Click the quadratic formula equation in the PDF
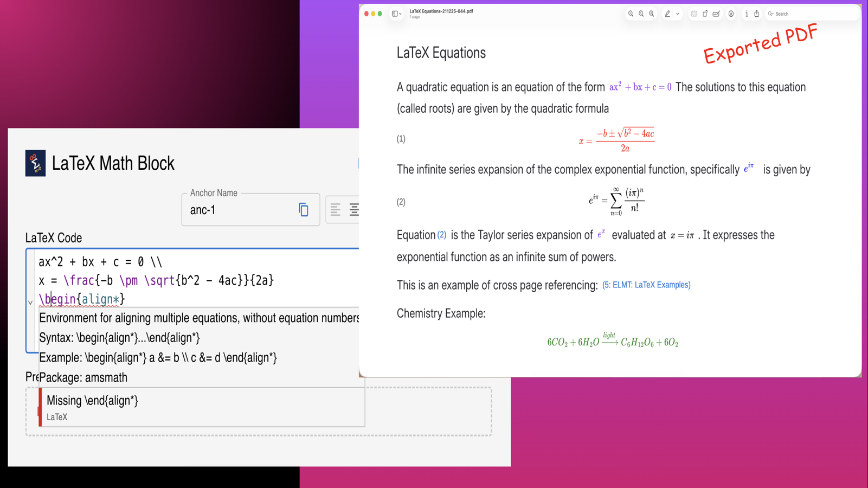 click(616, 140)
